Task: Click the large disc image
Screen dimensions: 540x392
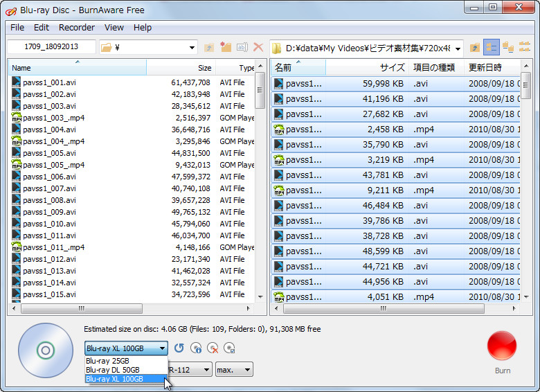Action: tap(46, 350)
